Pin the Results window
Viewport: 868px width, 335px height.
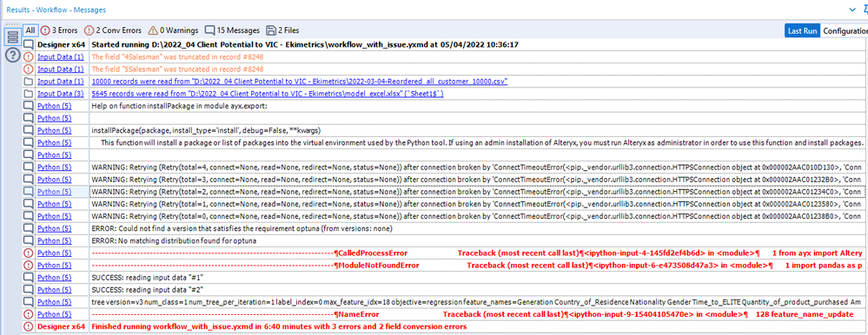(865, 10)
